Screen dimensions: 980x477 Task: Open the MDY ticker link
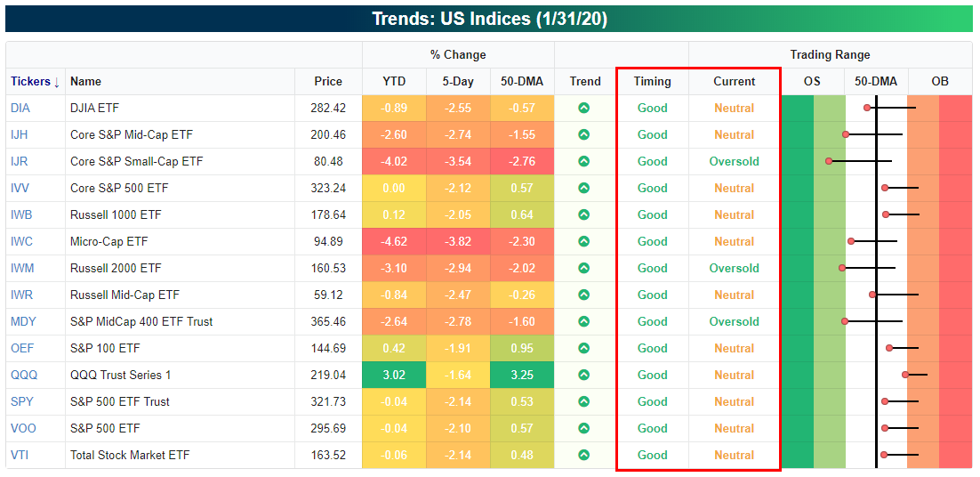point(23,321)
